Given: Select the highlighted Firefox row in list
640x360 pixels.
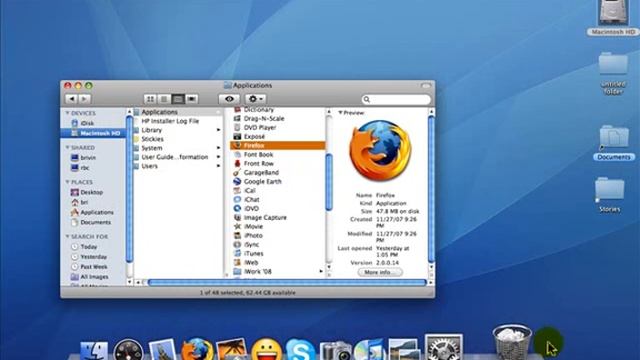Looking at the screenshot, I should click(278, 146).
